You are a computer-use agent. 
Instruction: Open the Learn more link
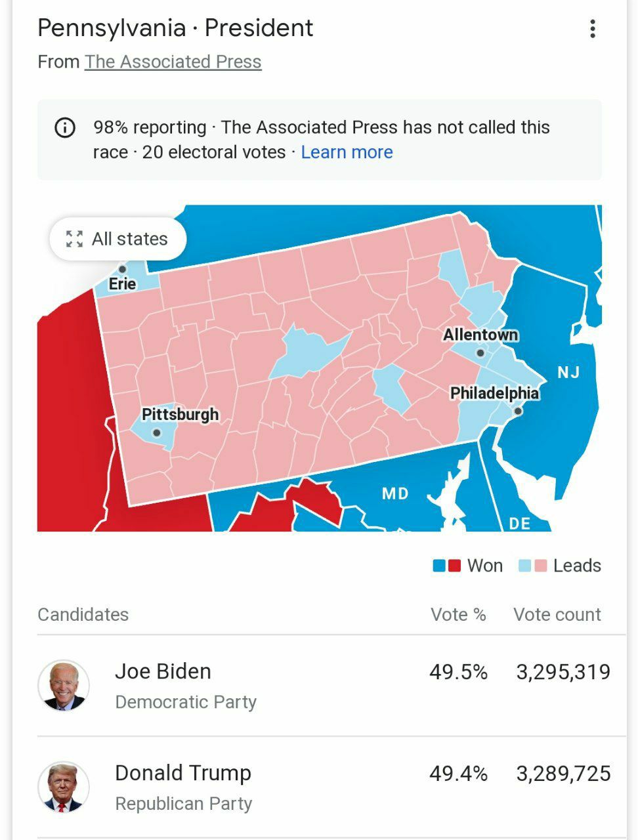(x=347, y=152)
